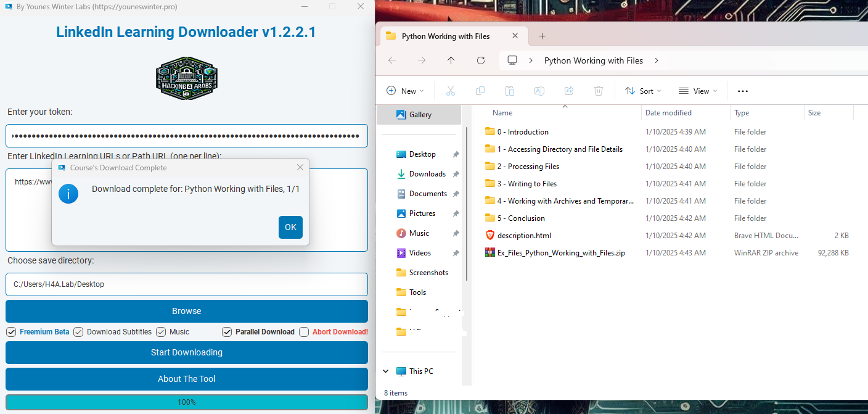
Task: Expand the New dropdown in Explorer
Action: pyautogui.click(x=405, y=91)
